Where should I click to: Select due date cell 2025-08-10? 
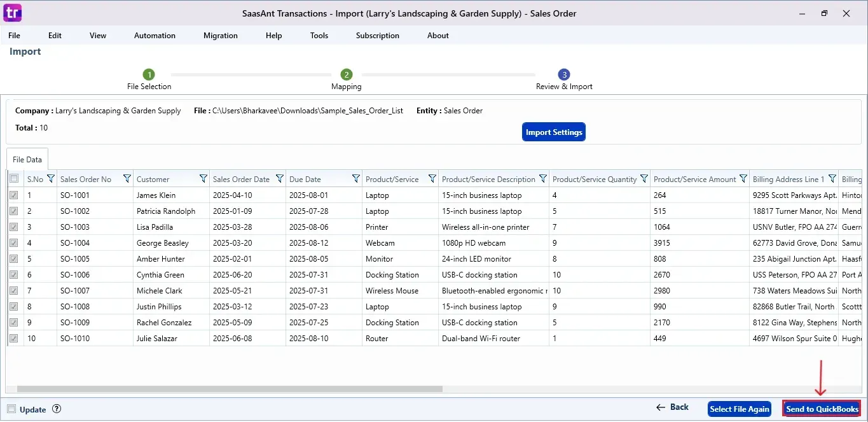click(324, 339)
